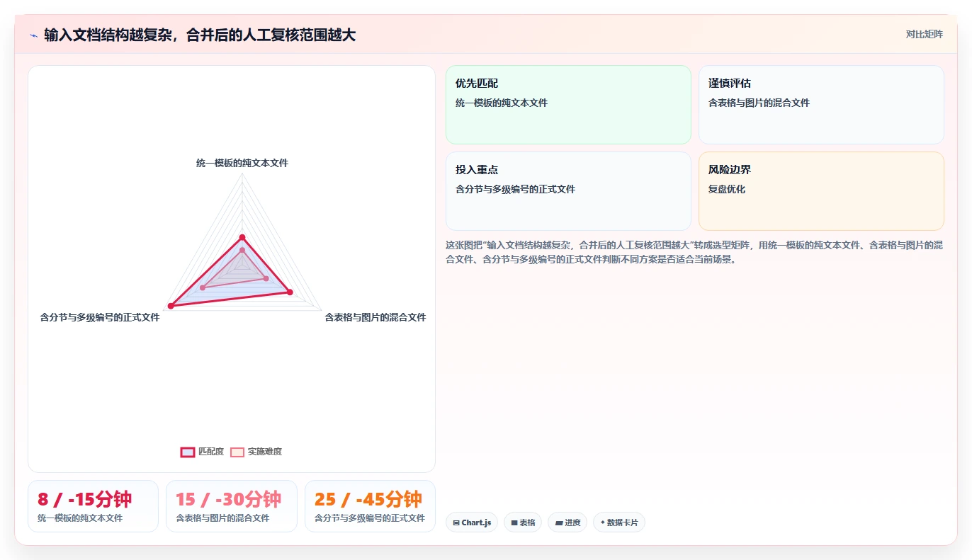Click the 数据卡片 chip diamond icon
972x560 pixels.
pyautogui.click(x=603, y=523)
